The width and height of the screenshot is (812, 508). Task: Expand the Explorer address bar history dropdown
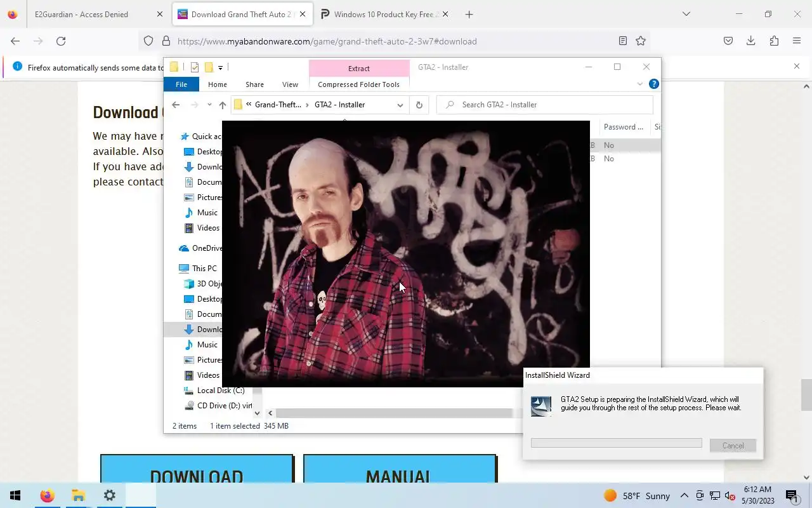click(x=400, y=105)
